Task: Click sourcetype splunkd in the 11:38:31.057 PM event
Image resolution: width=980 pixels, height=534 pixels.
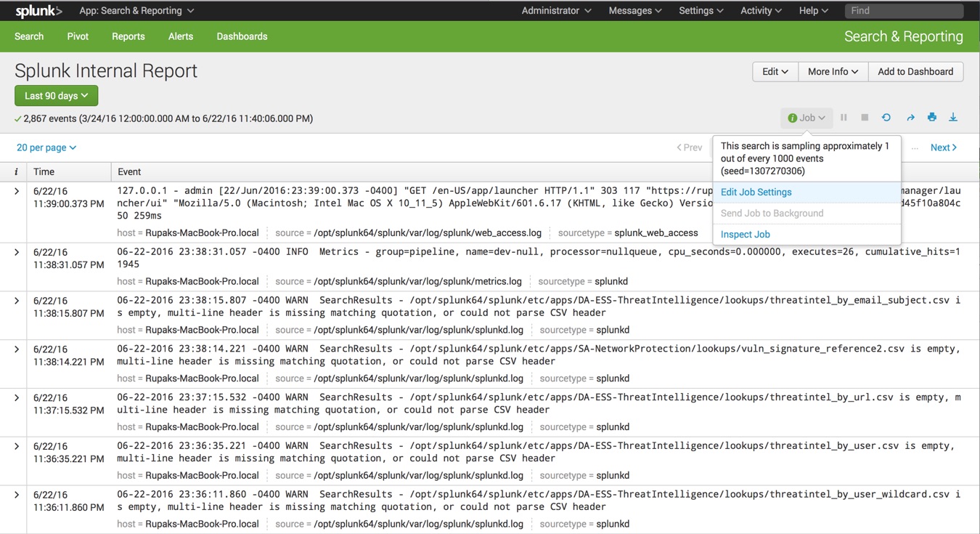Action: pos(612,281)
